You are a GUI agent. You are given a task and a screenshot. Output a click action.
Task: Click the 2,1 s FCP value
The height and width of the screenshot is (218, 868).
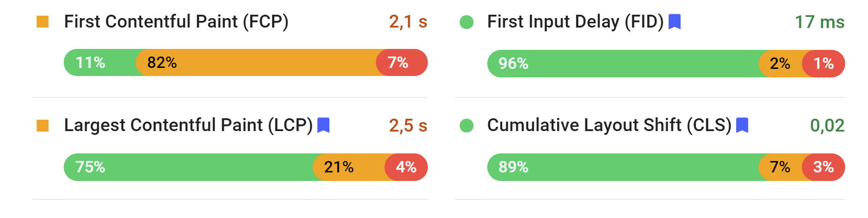408,22
